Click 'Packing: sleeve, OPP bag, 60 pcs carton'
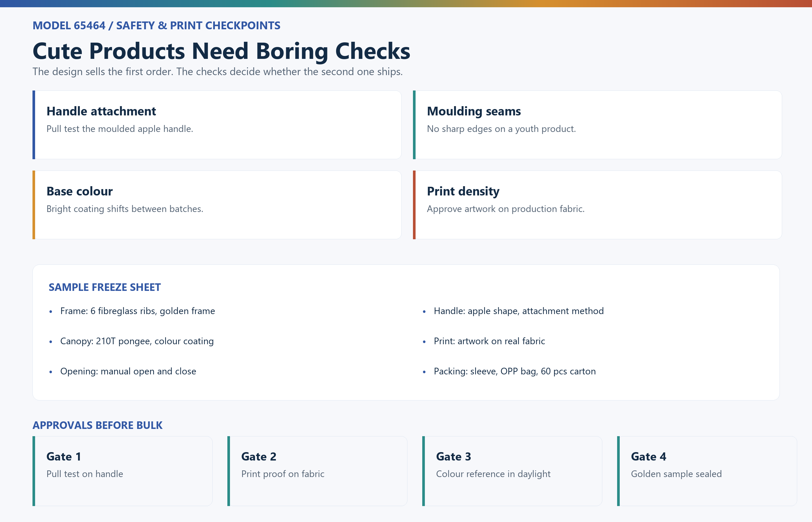Viewport: 812px width, 522px height. [x=514, y=371]
